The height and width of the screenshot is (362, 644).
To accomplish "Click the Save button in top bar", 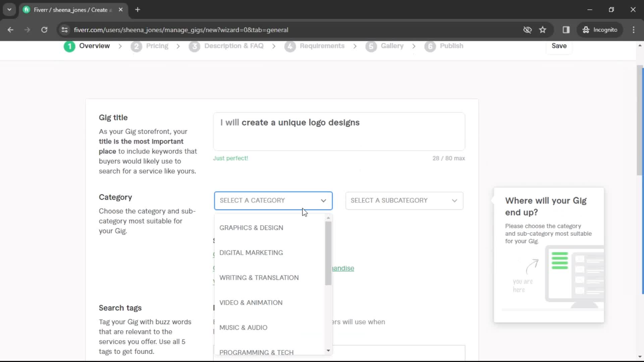I will coord(559,46).
